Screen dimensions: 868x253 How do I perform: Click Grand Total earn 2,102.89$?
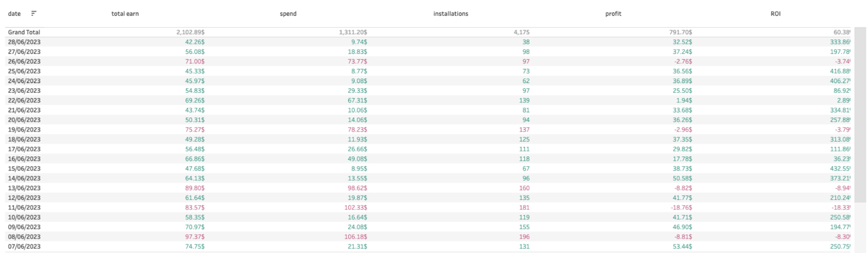190,33
